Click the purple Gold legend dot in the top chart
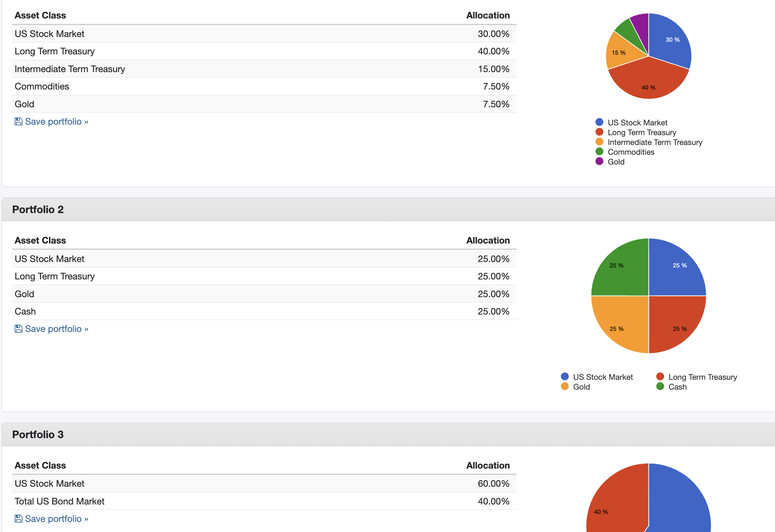Viewport: 775px width, 532px height. (x=599, y=161)
